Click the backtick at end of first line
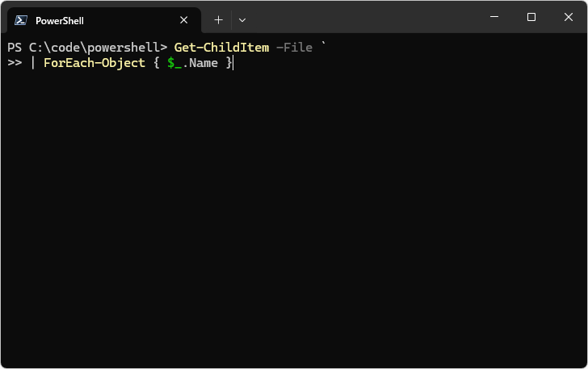Screen dimensions: 588x369 click(x=323, y=46)
